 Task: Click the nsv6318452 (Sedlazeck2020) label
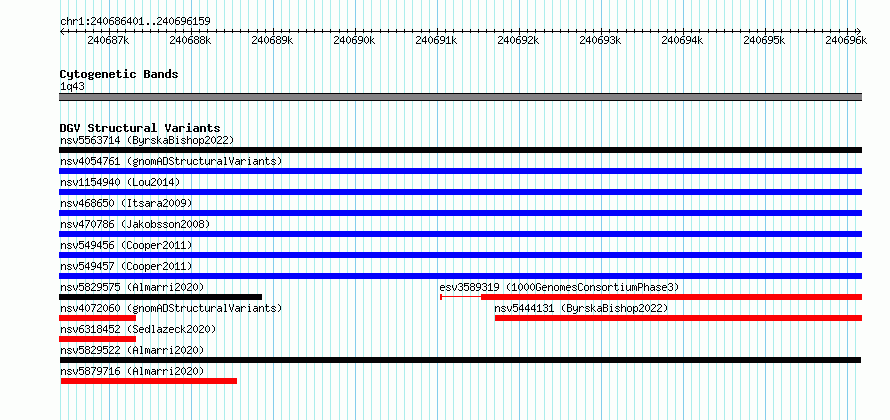click(138, 329)
